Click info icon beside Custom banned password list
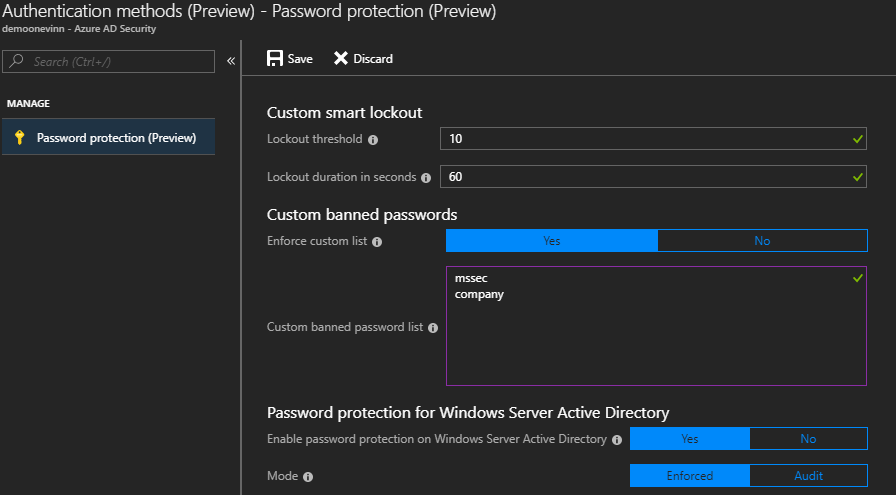 pos(434,327)
